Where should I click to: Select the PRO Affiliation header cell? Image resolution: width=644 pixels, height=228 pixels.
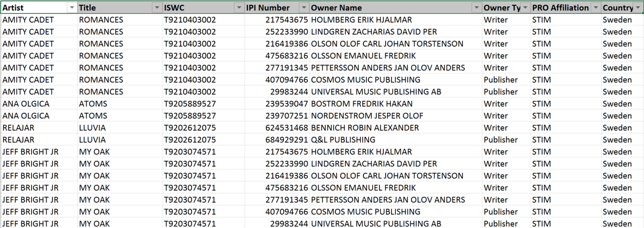pos(566,8)
